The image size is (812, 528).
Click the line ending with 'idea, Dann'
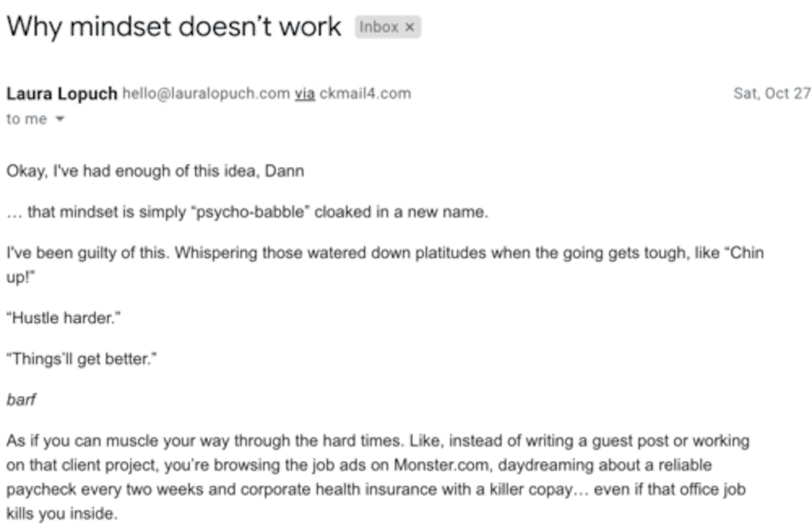click(155, 171)
